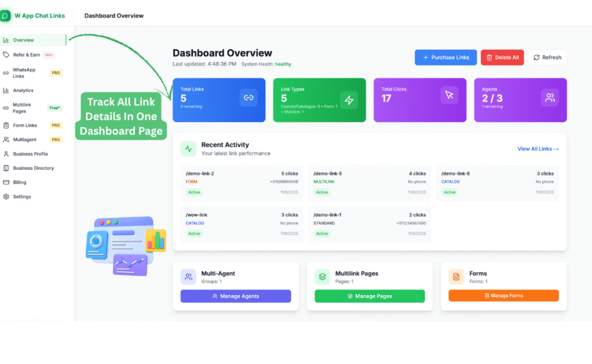The width and height of the screenshot is (592, 364).
Task: Open the /demo-link-1 activity entry
Action: point(370,224)
